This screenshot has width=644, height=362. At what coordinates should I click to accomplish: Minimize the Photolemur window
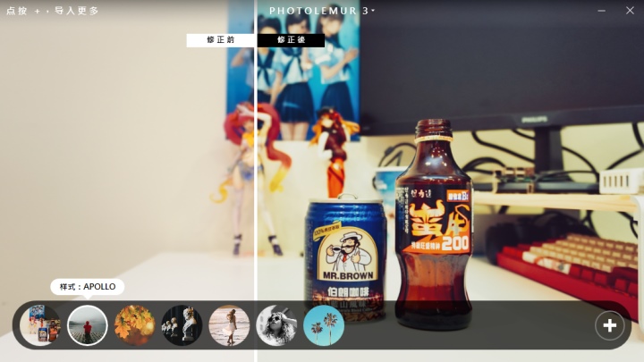pyautogui.click(x=602, y=11)
